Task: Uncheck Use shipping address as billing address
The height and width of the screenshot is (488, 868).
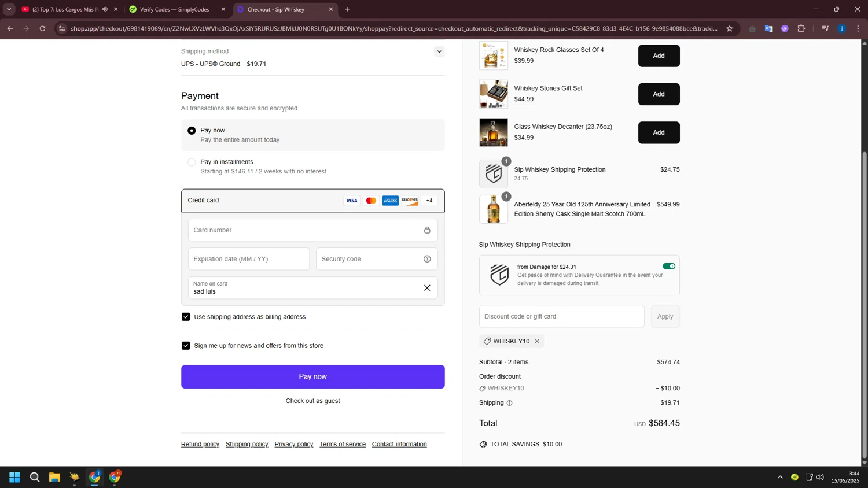Action: (186, 317)
